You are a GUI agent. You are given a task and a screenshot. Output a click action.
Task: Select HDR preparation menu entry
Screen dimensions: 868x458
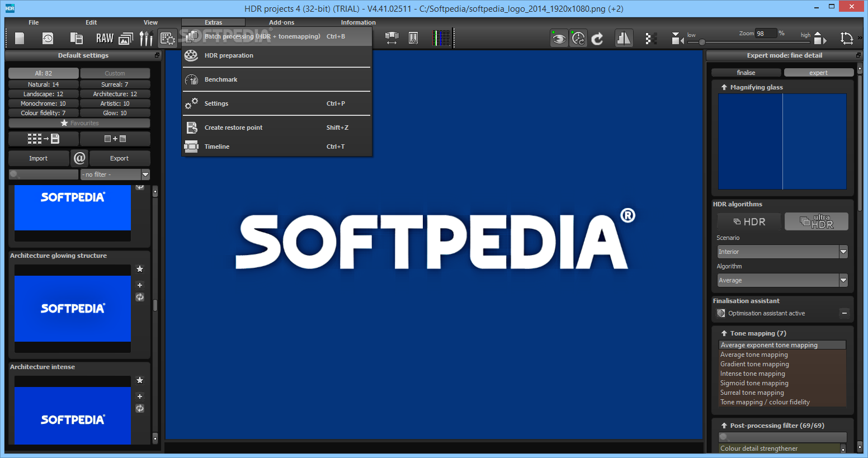(277, 55)
